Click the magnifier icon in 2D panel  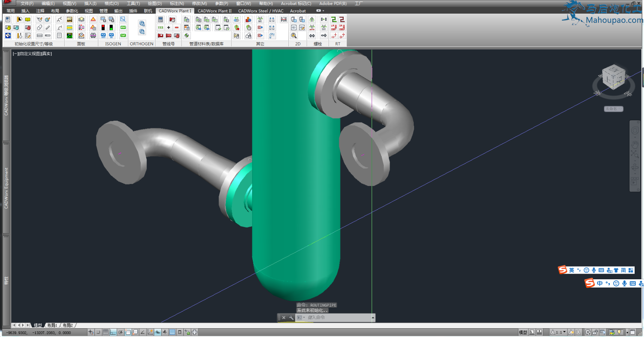(x=294, y=36)
